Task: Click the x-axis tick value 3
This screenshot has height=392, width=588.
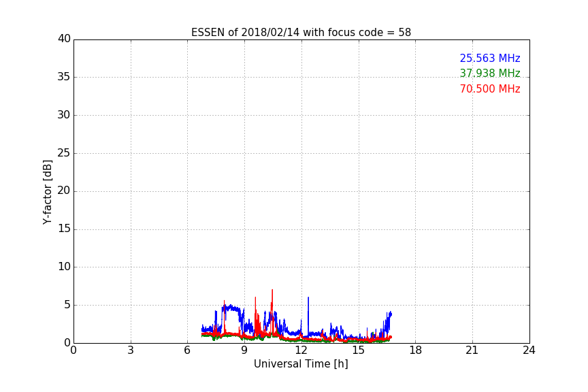Action: tap(131, 350)
